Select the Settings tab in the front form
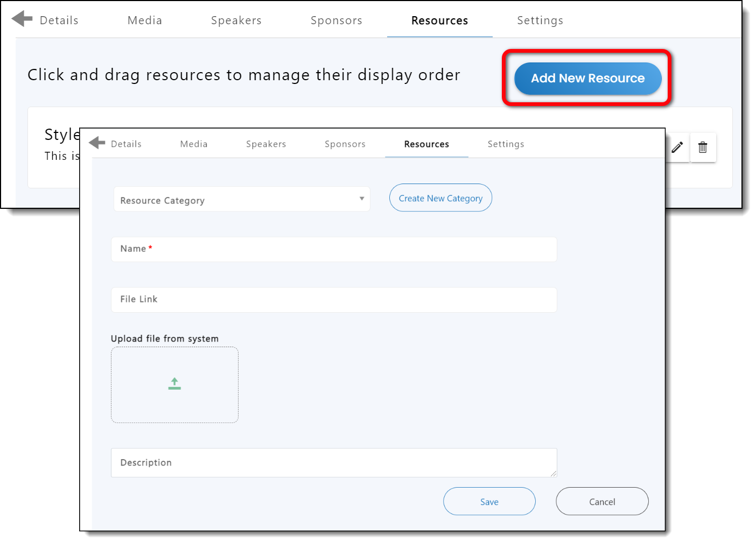Image resolution: width=756 pixels, height=542 pixels. click(x=506, y=144)
